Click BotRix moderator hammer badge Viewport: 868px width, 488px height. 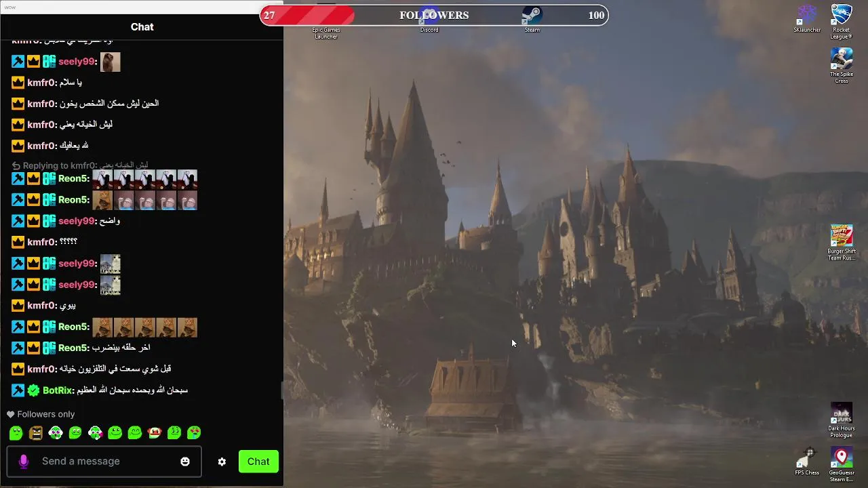(x=18, y=390)
